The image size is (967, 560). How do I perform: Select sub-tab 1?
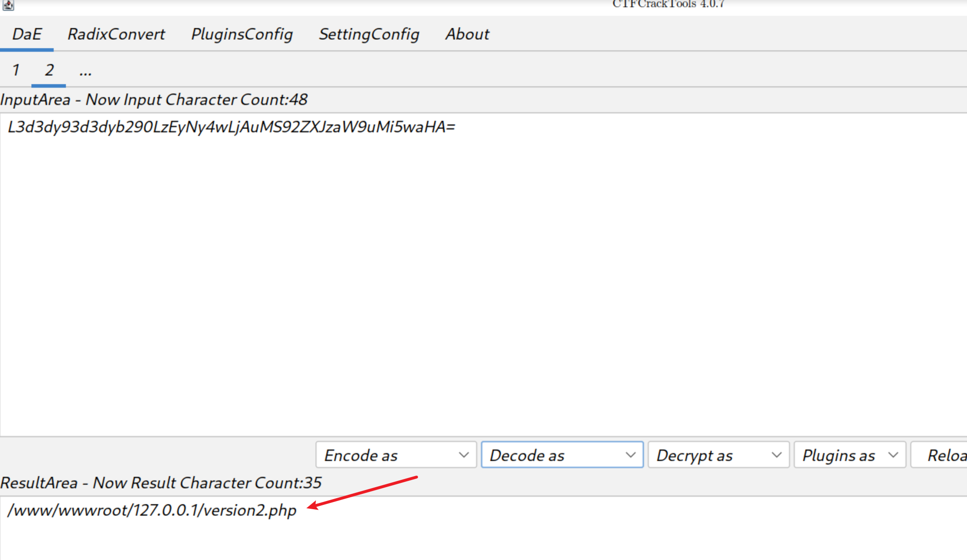[16, 70]
